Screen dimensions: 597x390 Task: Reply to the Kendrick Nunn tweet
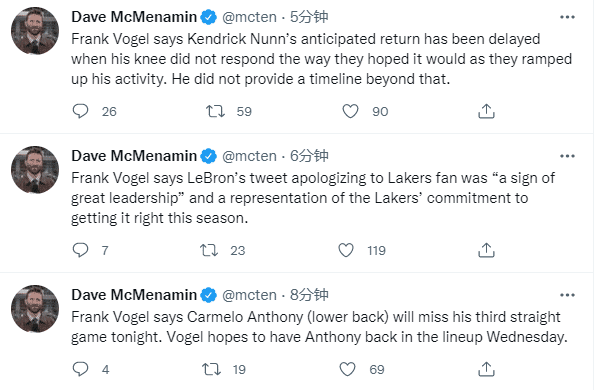[80, 111]
